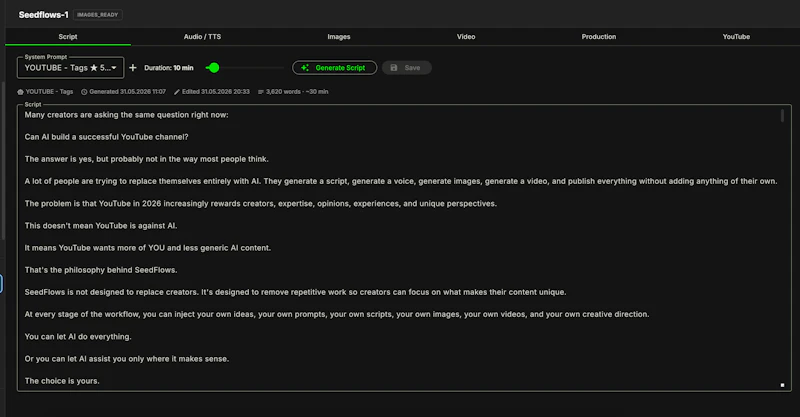Expand the System Prompt dropdown
The image size is (800, 417).
click(x=70, y=68)
